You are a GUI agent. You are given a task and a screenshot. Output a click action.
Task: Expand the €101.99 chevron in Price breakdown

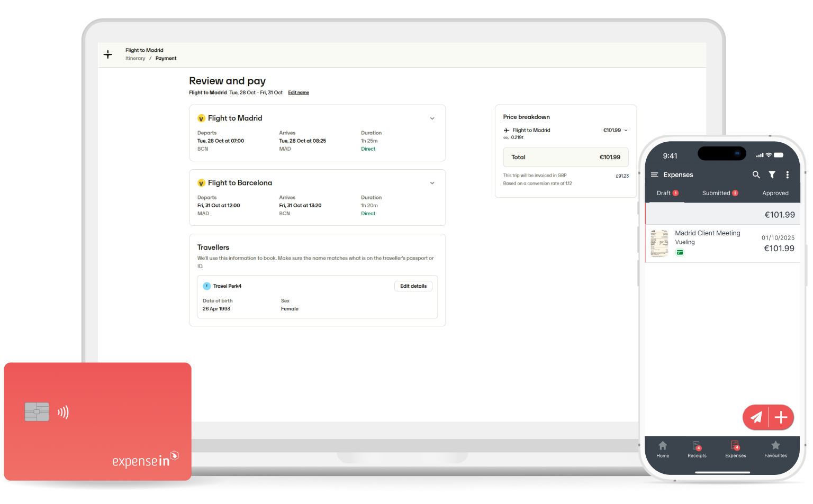click(x=626, y=130)
